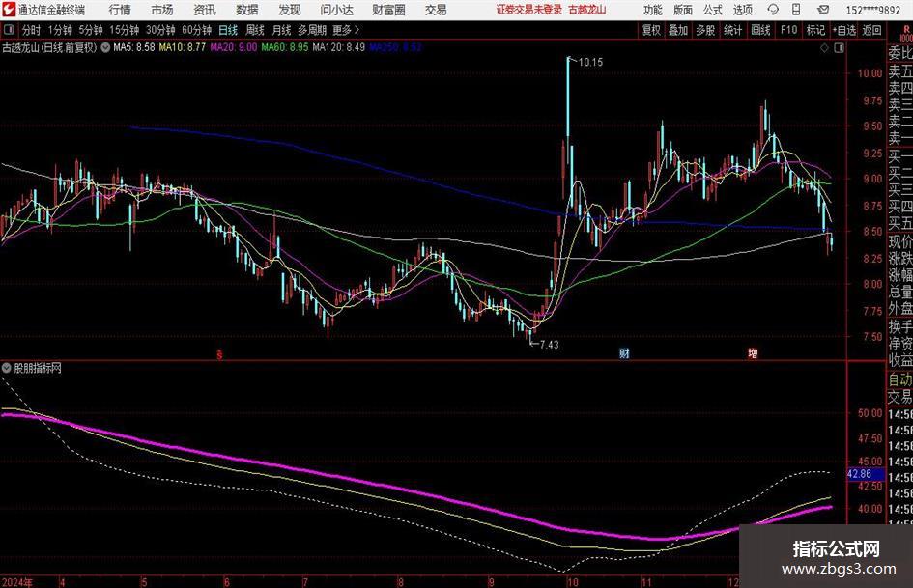Click the MA20: 9.00 label
The image size is (913, 588).
pyautogui.click(x=234, y=47)
